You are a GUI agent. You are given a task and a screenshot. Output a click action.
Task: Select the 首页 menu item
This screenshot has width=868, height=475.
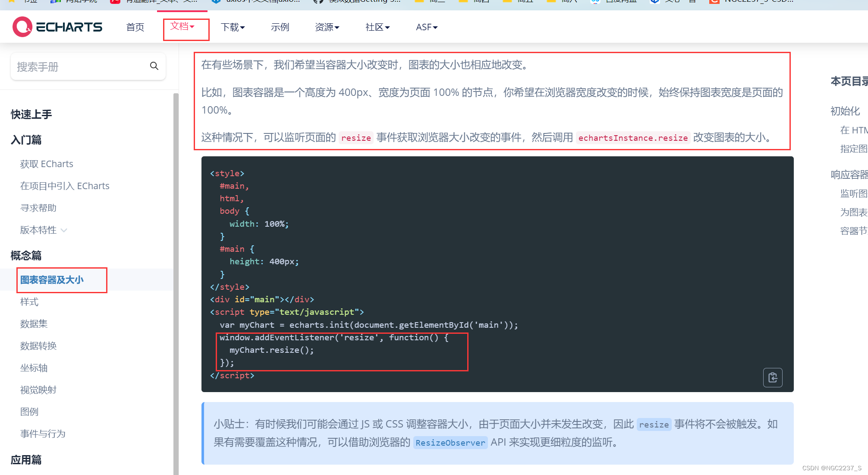pos(135,27)
